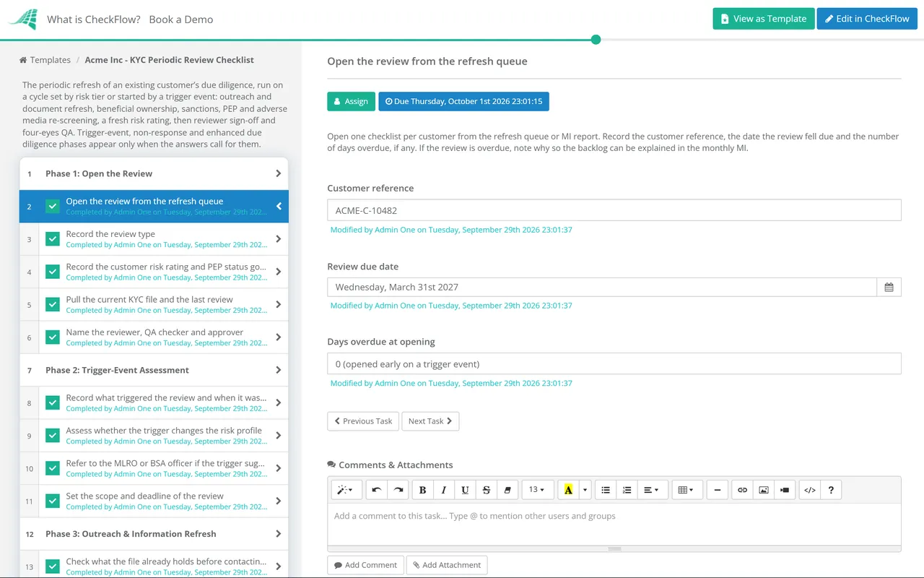This screenshot has width=924, height=578.
Task: Click the progress bar marker at top
Action: click(596, 40)
